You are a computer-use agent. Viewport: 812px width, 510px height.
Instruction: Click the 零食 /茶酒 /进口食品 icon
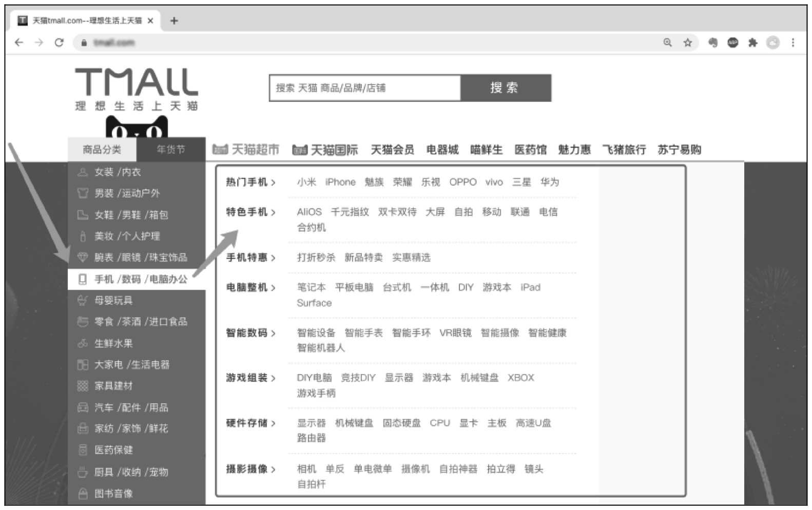pyautogui.click(x=83, y=322)
